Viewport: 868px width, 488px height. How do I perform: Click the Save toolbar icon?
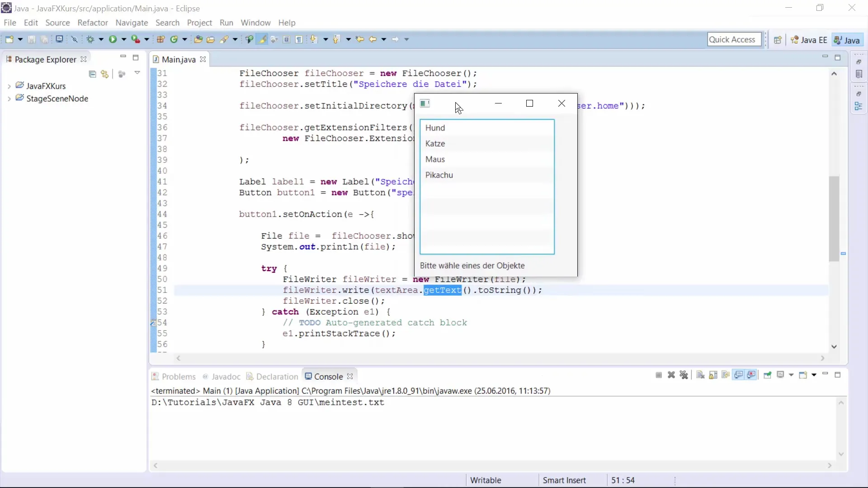(32, 39)
